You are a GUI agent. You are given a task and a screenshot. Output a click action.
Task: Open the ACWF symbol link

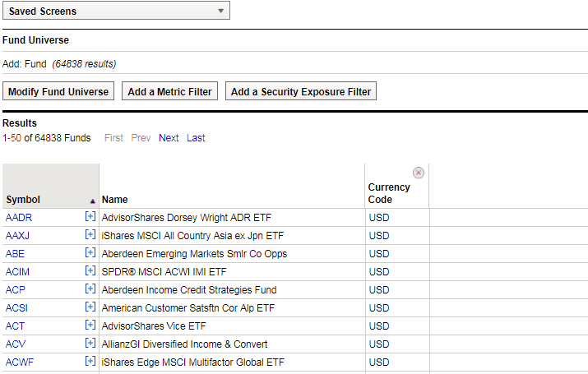coord(20,362)
